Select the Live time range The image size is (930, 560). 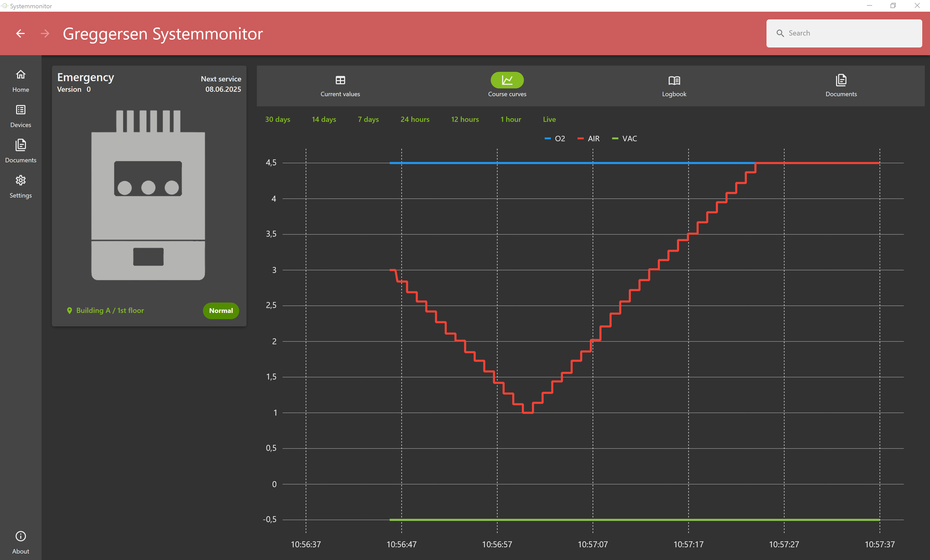(x=549, y=120)
